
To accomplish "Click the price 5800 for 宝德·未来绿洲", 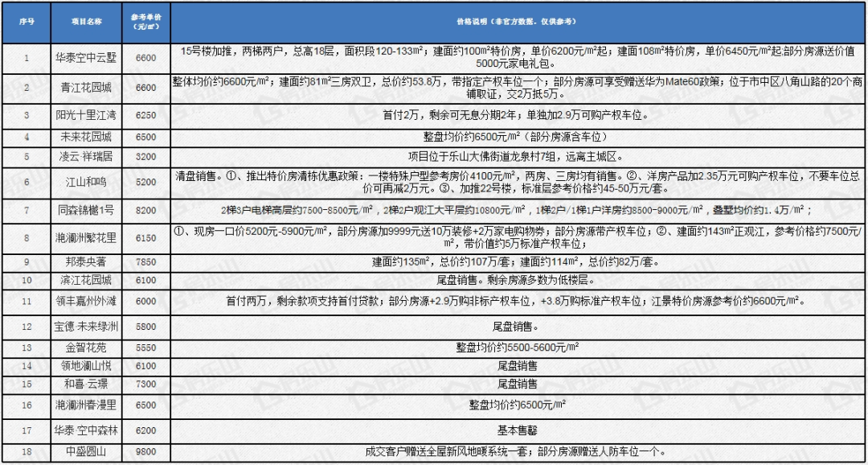I will click(x=147, y=327).
